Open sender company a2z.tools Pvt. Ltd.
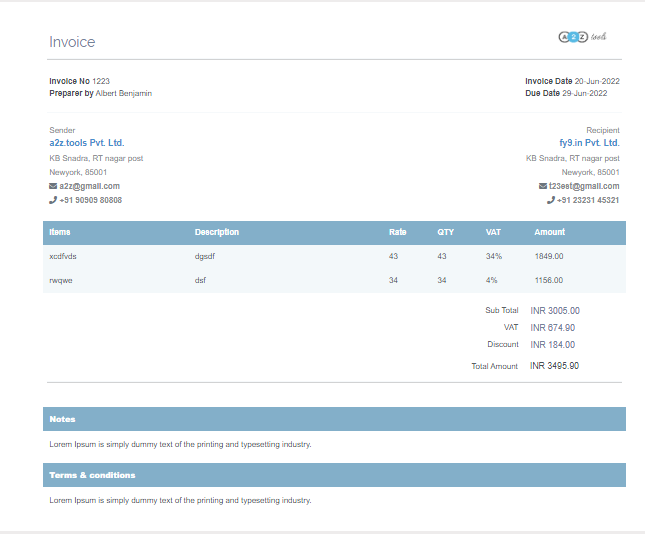Viewport: 645px width, 534px height. (86, 143)
